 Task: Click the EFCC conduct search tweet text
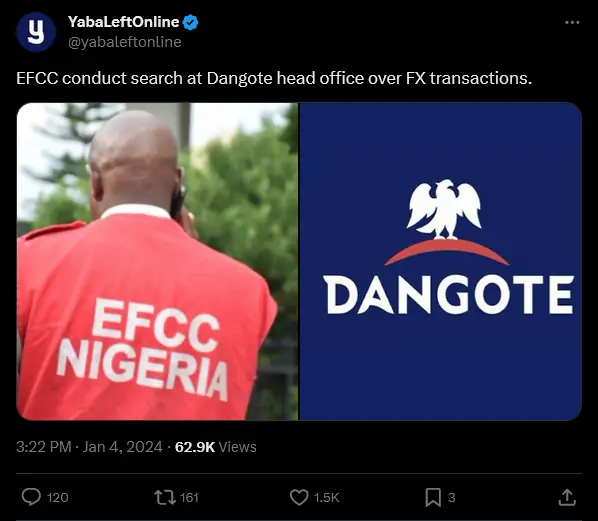coord(274,79)
